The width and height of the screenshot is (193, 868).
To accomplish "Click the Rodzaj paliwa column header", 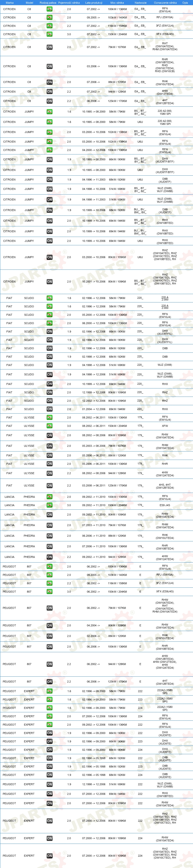I will click(48, 3).
